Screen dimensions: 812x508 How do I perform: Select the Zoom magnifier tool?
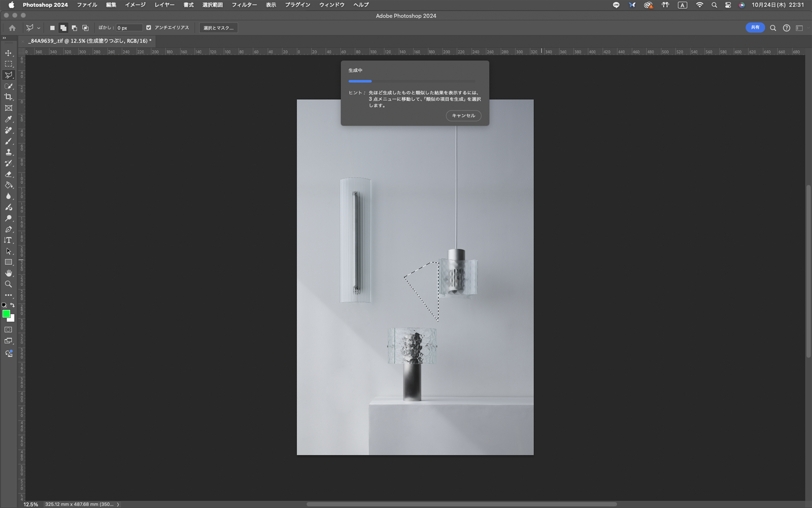coord(9,284)
